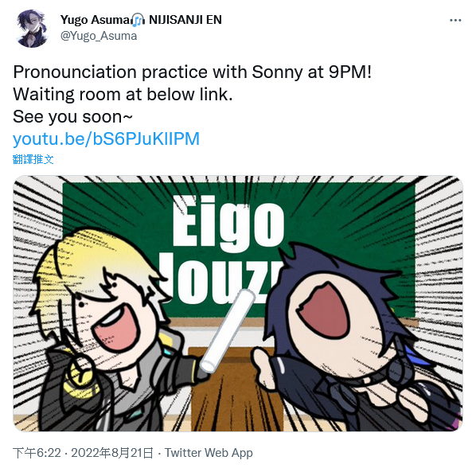476x472 pixels.
Task: Click the 翻譯推文 translate tweet link
Action: point(33,159)
